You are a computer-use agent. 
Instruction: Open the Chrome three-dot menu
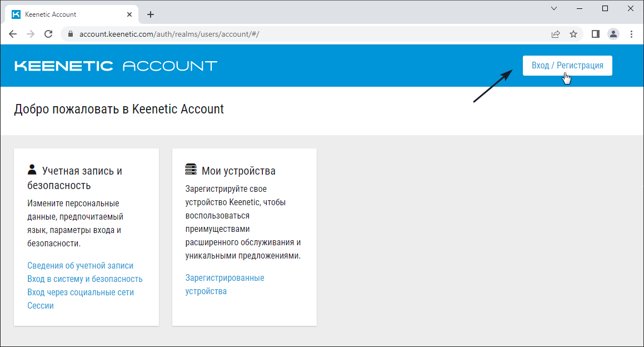pyautogui.click(x=631, y=34)
